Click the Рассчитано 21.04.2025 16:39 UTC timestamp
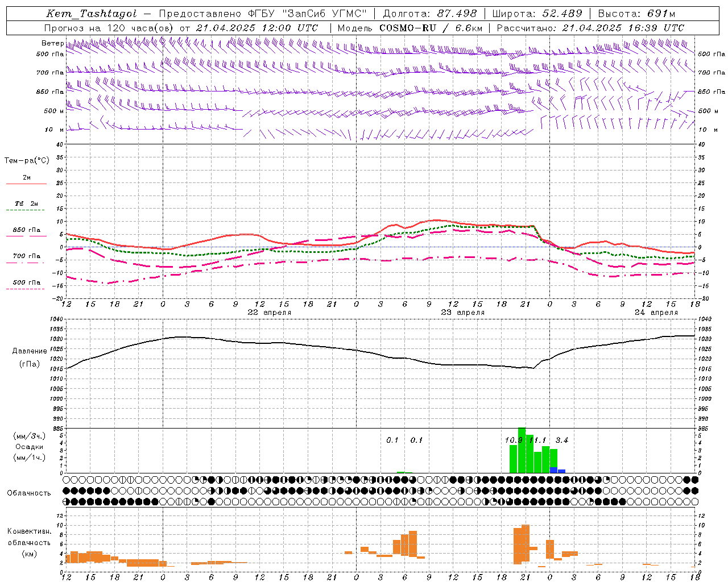The height and width of the screenshot is (582, 728). (x=590, y=28)
